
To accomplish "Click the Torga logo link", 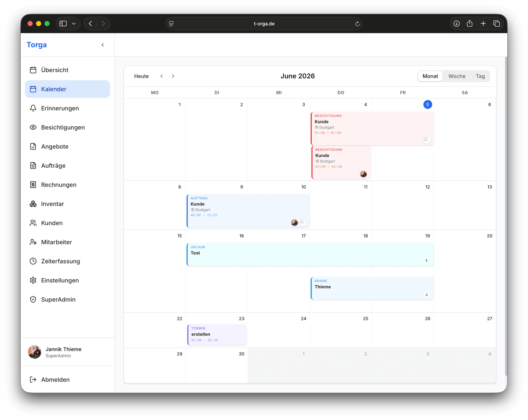I will coord(37,45).
